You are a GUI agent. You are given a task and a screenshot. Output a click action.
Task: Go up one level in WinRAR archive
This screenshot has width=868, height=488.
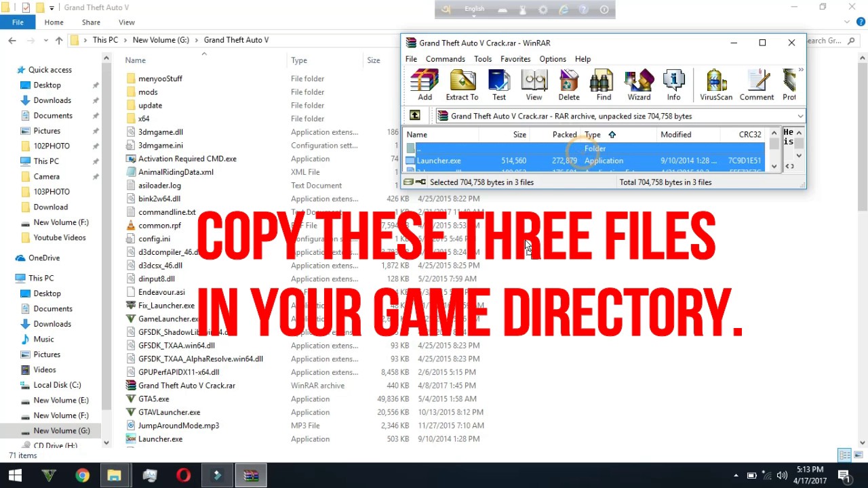[x=415, y=116]
